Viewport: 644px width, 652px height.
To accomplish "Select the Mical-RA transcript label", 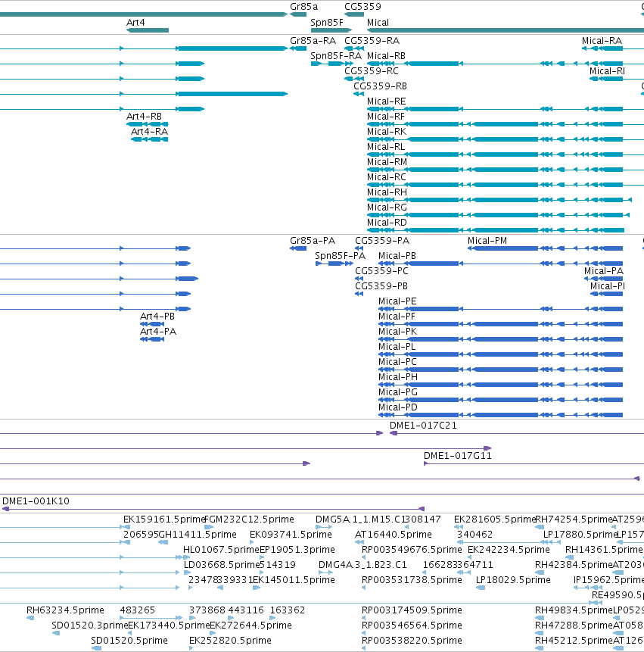I will (602, 41).
